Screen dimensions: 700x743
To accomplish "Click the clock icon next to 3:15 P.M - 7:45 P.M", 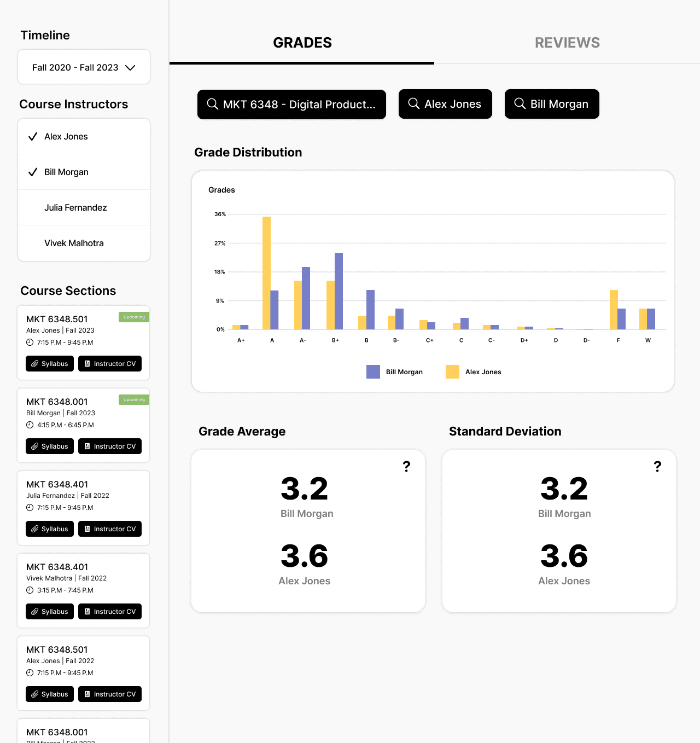I will 30,590.
